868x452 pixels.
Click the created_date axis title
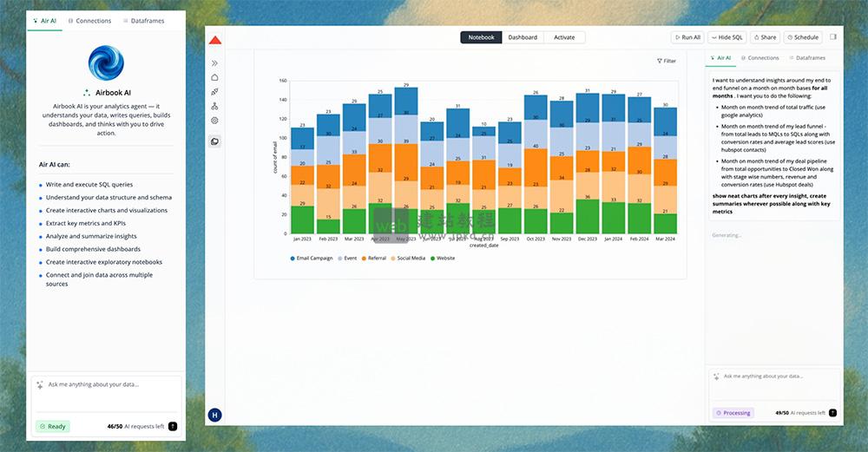(x=483, y=246)
